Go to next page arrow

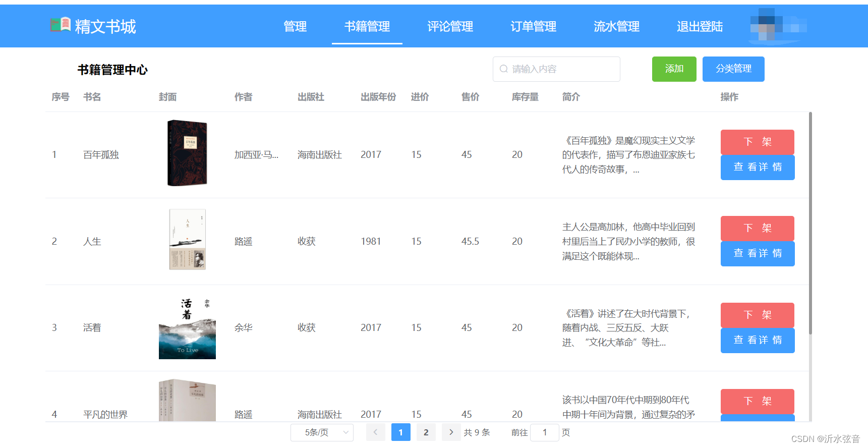[451, 432]
